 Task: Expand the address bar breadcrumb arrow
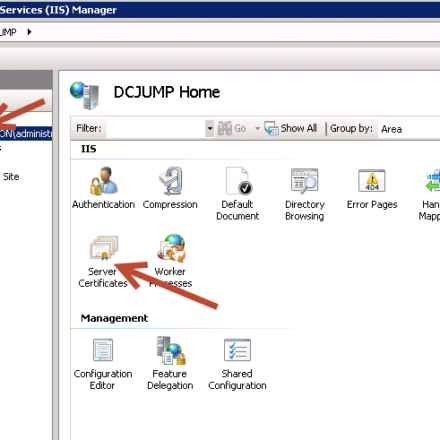(29, 32)
